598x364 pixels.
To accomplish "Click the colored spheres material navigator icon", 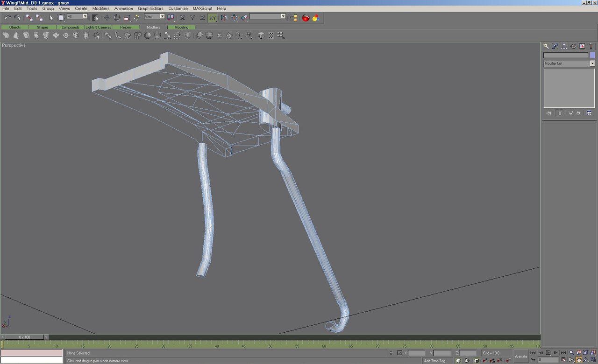I will [315, 18].
